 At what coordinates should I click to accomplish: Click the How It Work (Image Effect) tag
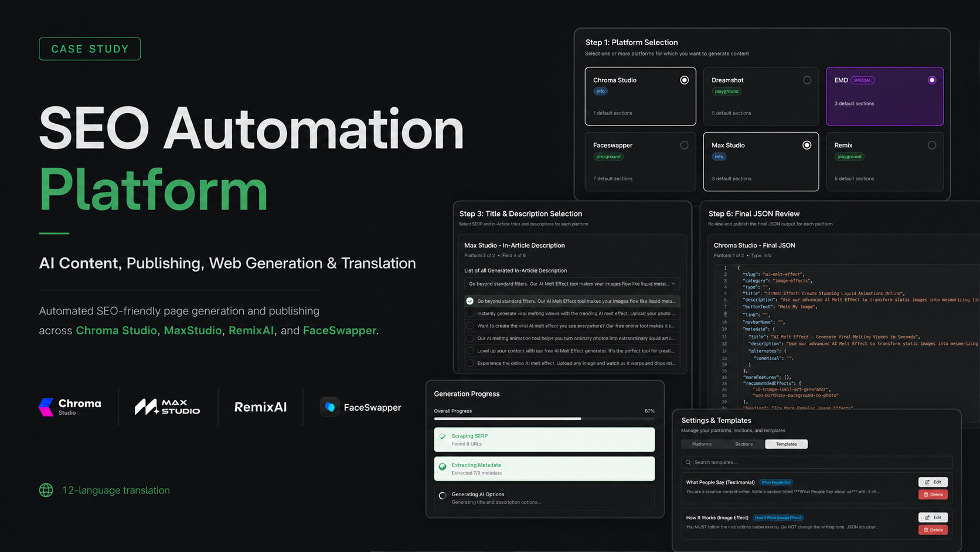778,517
